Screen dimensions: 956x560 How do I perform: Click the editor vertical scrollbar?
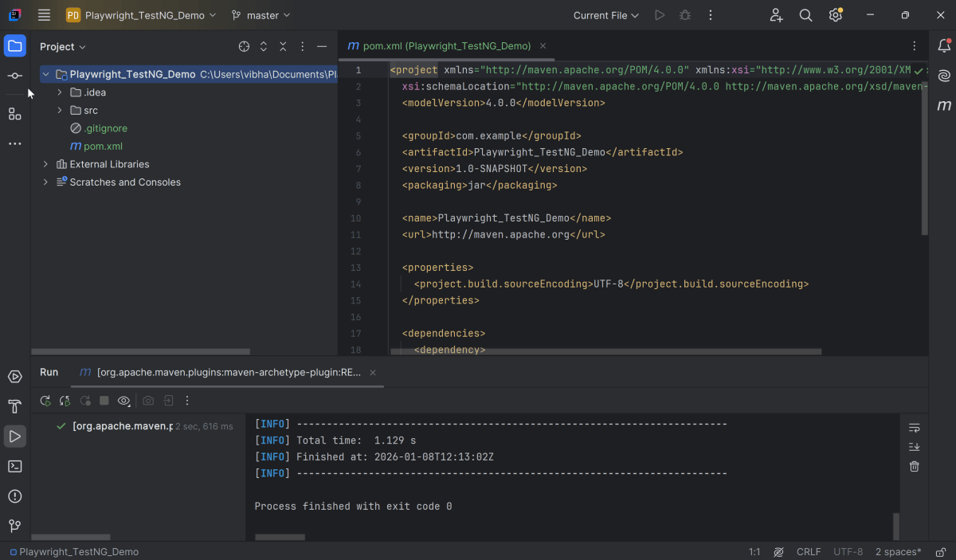[x=924, y=159]
